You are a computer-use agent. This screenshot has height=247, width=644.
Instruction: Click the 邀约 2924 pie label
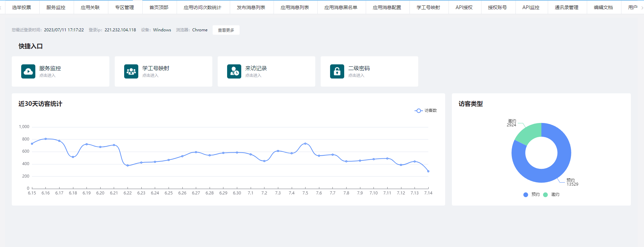pos(511,123)
